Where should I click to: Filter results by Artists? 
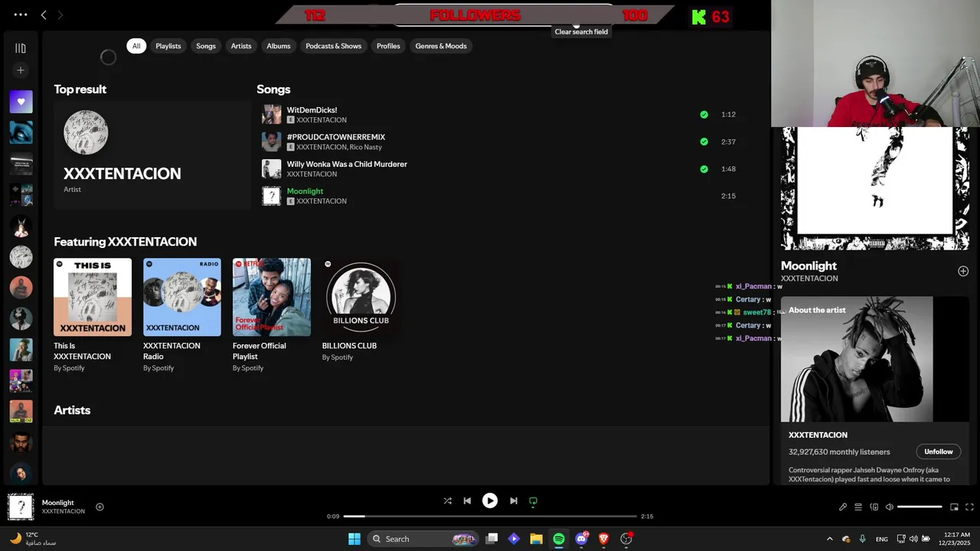click(241, 46)
